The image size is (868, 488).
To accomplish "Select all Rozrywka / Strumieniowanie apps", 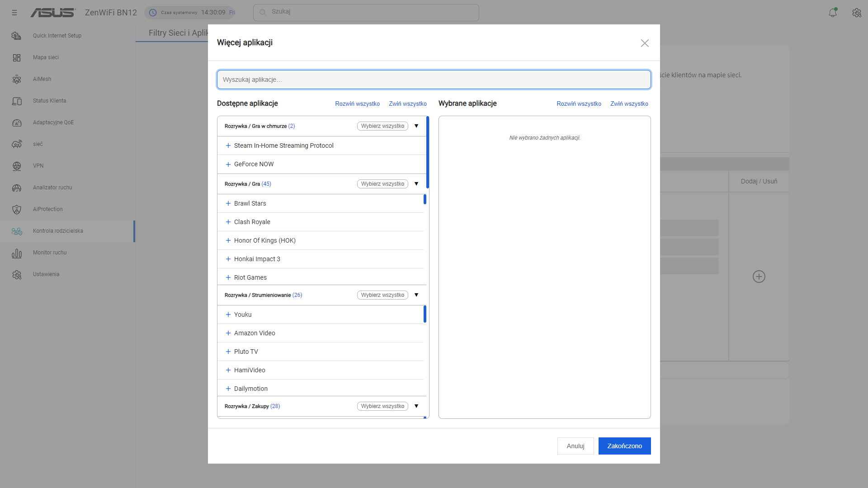I will [x=382, y=295].
